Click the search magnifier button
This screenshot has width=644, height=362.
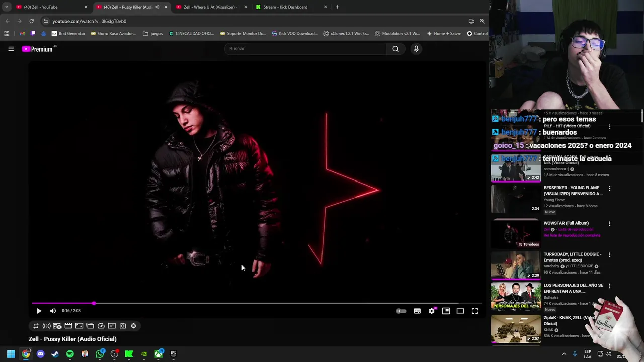395,49
